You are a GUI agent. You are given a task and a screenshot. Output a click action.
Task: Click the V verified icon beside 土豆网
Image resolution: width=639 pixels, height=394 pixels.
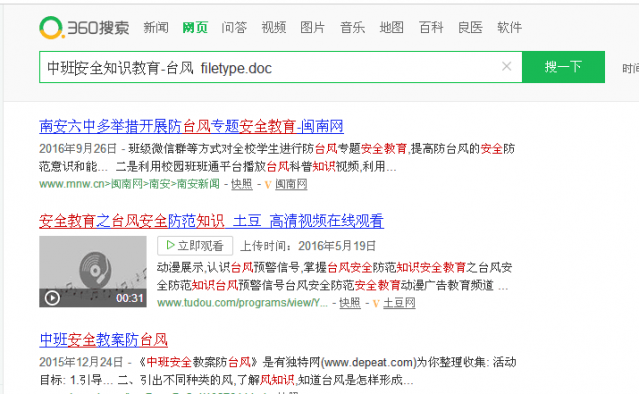tap(376, 304)
